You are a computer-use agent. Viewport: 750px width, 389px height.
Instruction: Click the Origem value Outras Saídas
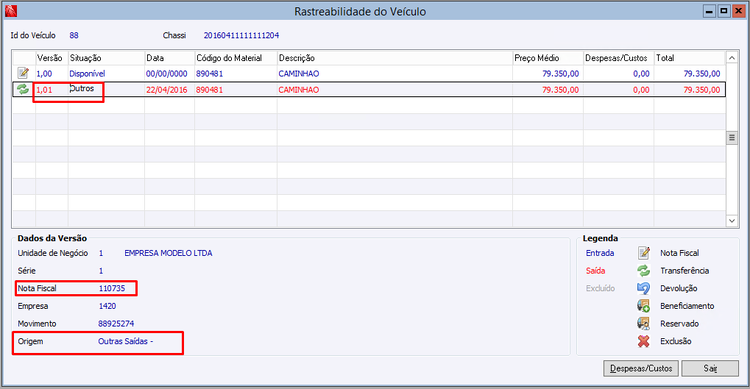coord(125,341)
